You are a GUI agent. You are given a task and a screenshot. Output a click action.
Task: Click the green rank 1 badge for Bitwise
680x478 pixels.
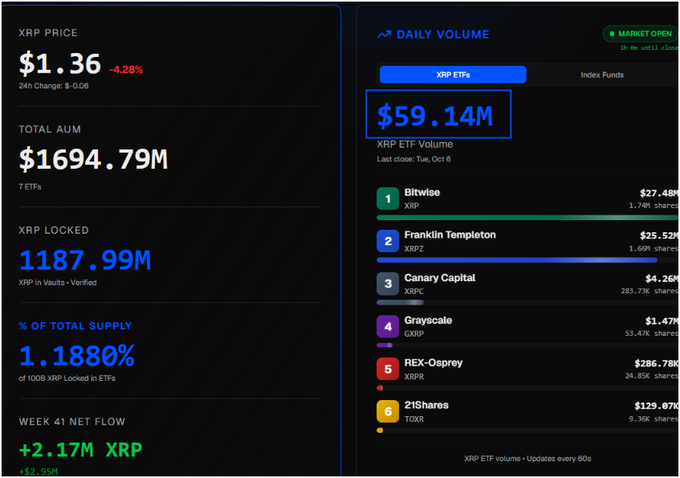388,199
